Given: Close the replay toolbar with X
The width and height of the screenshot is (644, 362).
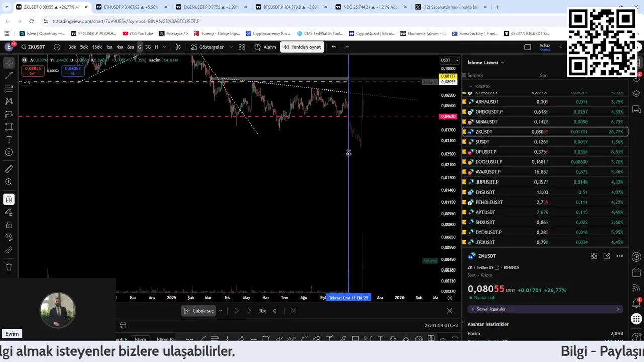Looking at the screenshot, I should 449,311.
